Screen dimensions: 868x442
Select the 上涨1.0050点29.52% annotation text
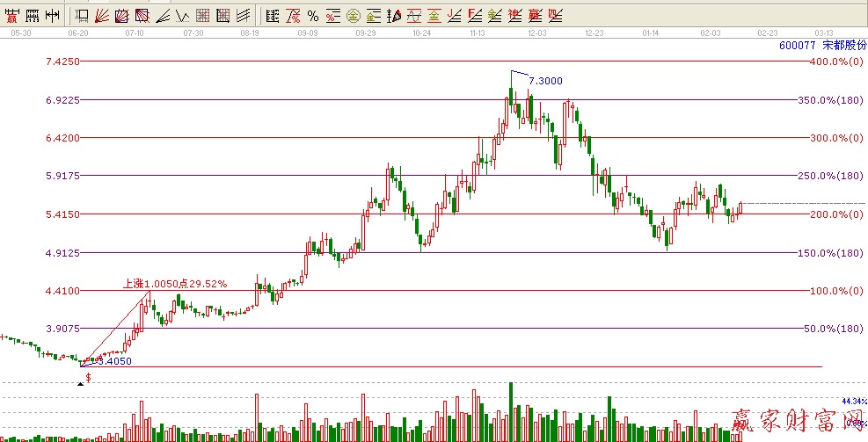point(175,284)
